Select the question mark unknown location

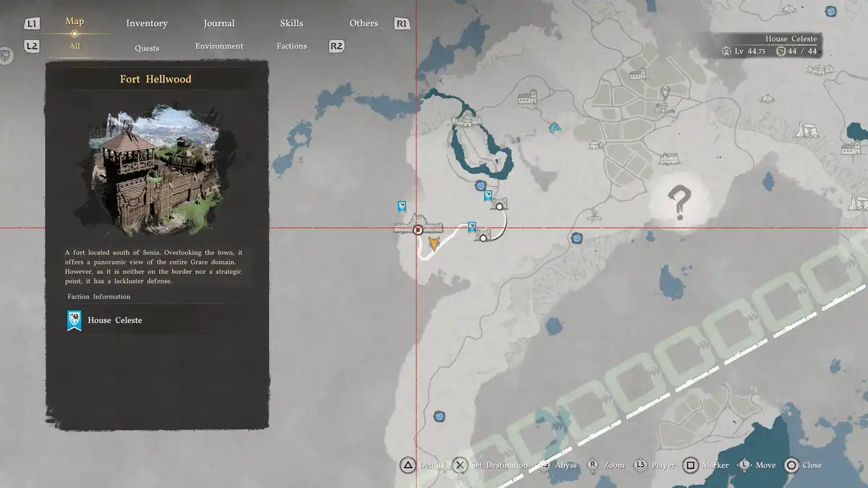(680, 202)
